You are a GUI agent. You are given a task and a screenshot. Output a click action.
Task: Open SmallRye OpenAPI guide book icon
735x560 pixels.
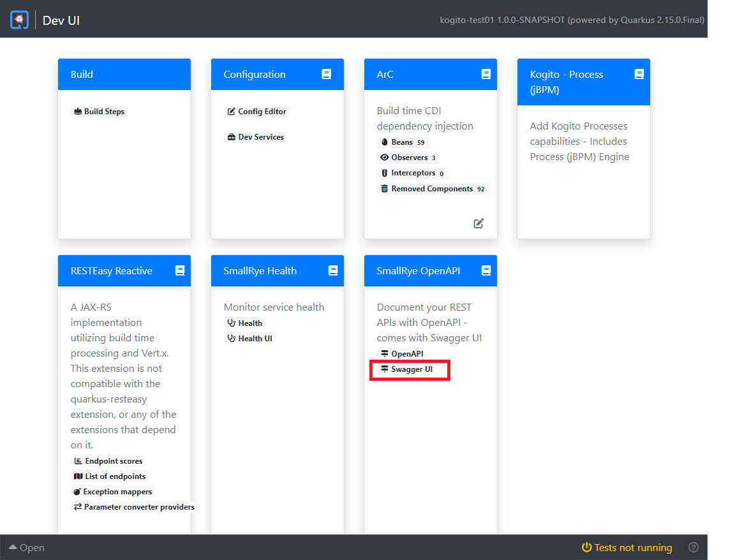coord(486,270)
